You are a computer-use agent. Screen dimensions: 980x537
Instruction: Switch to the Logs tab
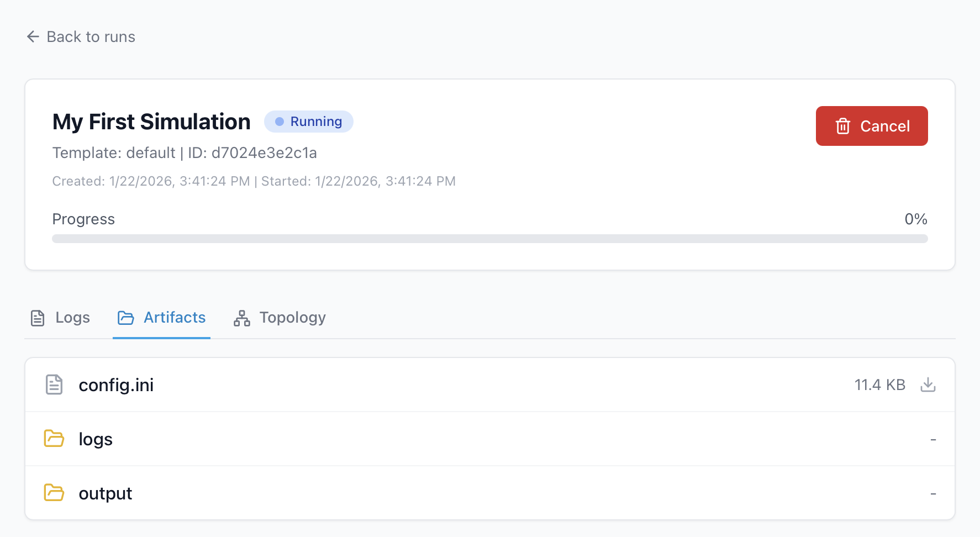(72, 318)
